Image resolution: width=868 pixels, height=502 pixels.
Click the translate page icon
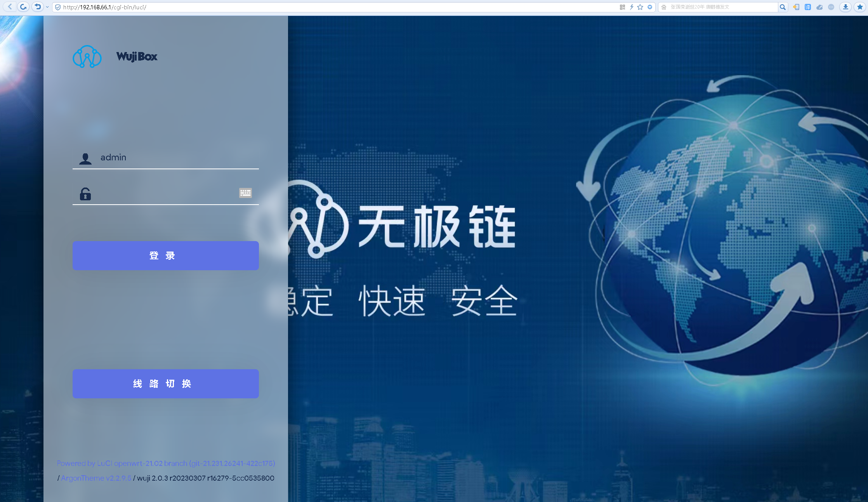(x=808, y=7)
